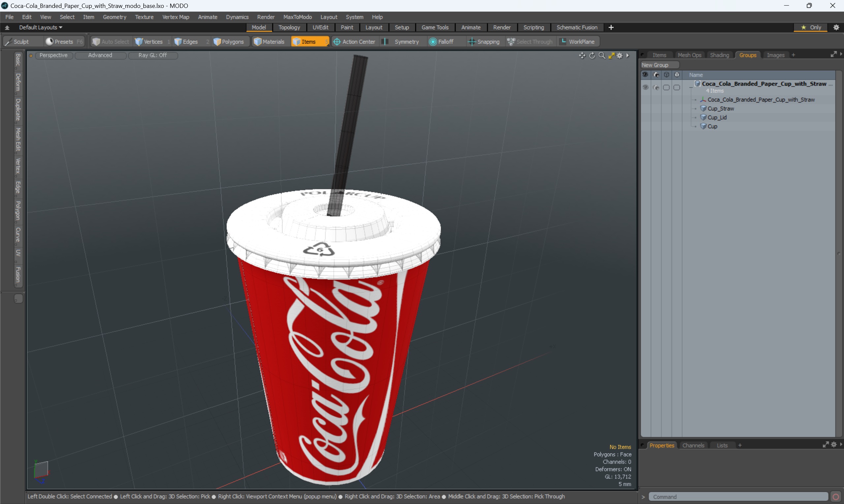Switch to the Channels tab

pos(693,445)
